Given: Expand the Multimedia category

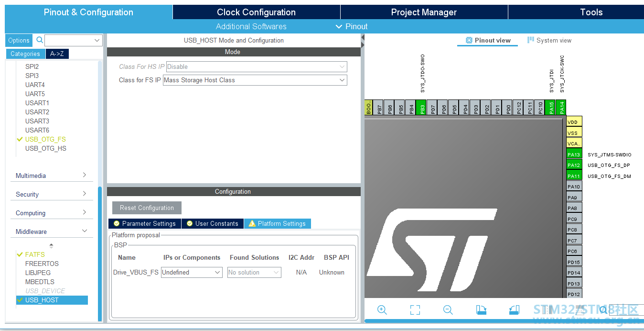Looking at the screenshot, I should coord(52,176).
